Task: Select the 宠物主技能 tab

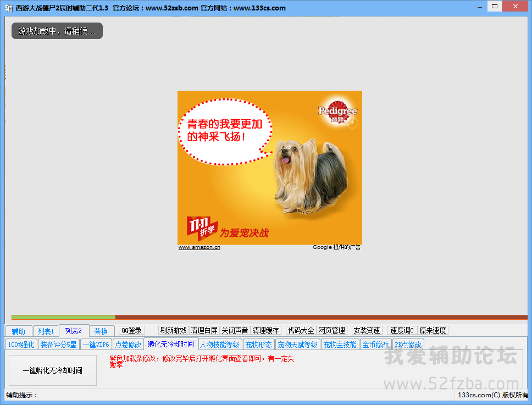Action: [340, 345]
